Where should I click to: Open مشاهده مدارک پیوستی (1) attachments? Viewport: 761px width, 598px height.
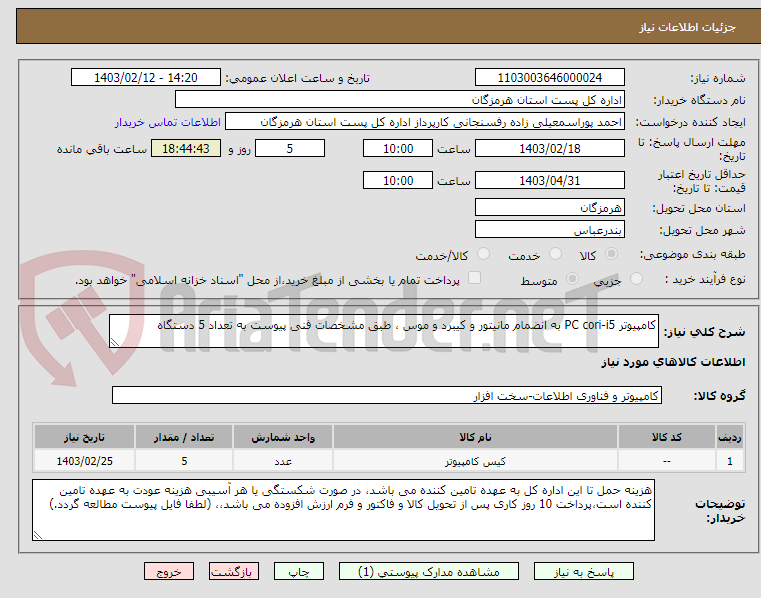click(x=429, y=571)
